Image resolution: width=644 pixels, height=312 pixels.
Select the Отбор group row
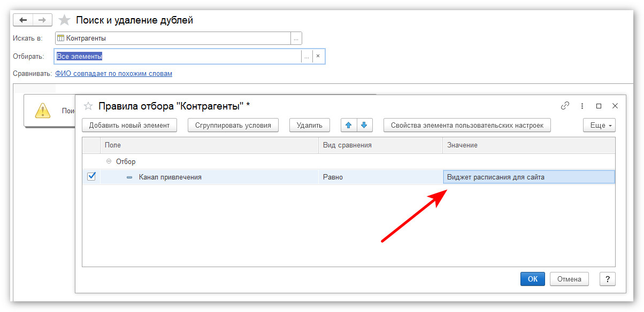349,161
